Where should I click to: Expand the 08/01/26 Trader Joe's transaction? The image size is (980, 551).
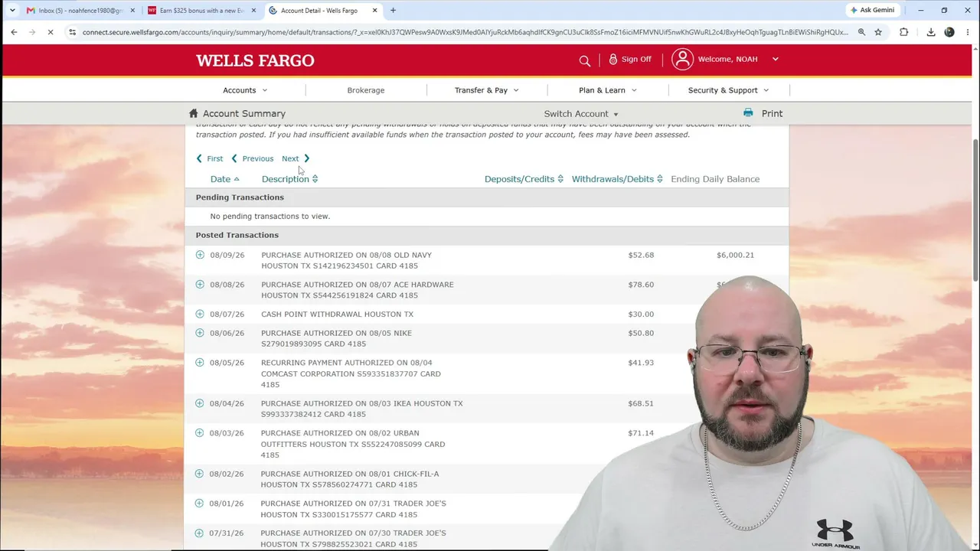200,504
